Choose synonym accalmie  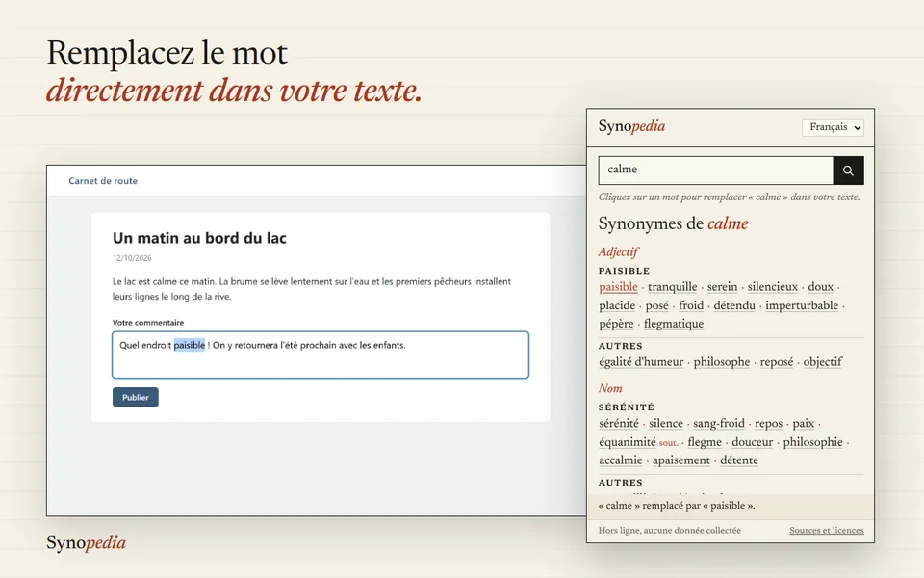621,460
